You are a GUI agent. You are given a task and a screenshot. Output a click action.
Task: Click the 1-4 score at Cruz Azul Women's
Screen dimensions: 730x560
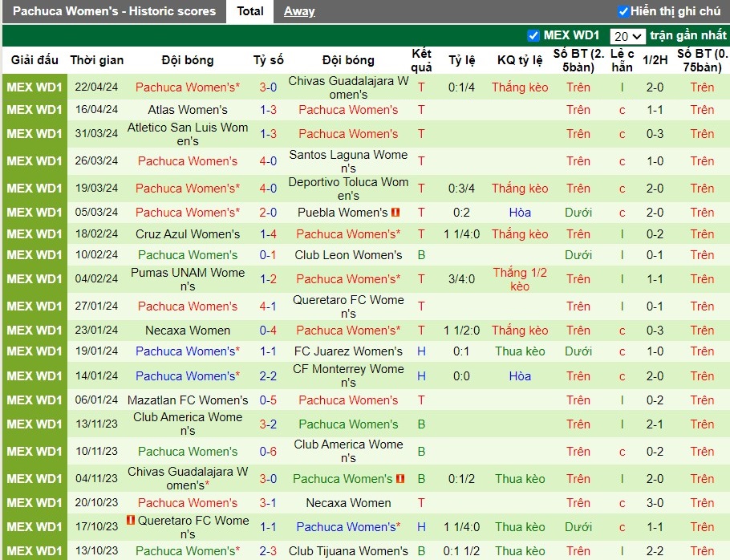click(x=268, y=234)
